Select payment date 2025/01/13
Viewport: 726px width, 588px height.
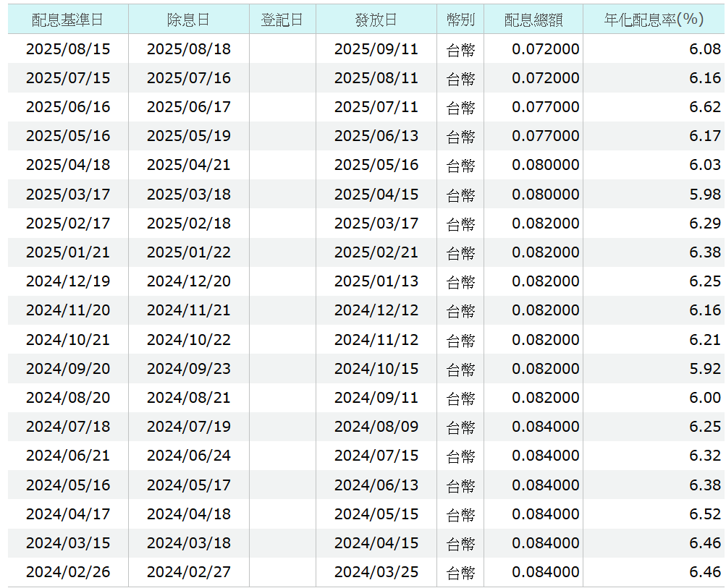point(376,281)
